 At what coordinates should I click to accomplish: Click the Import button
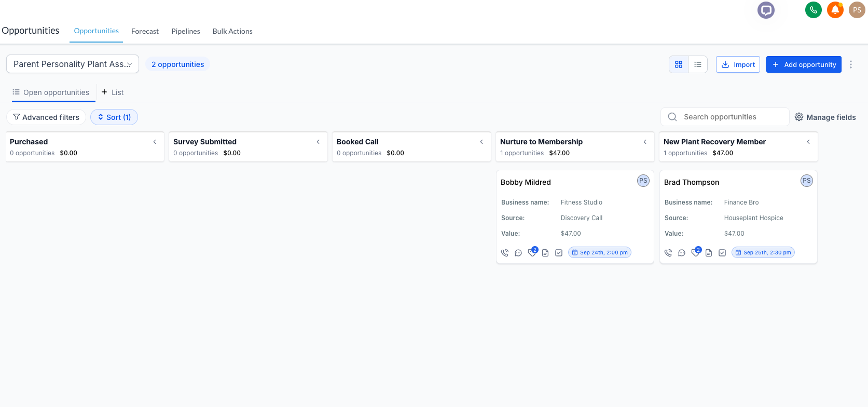(x=738, y=64)
